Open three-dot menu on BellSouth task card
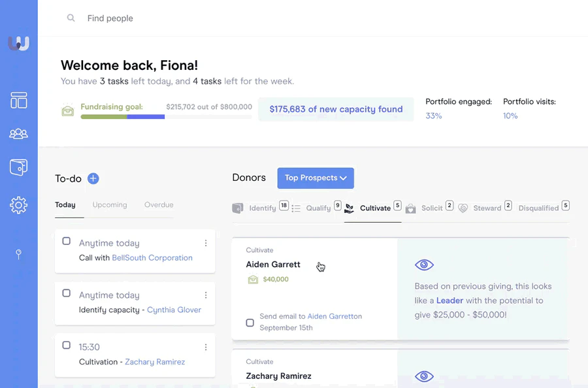 206,242
